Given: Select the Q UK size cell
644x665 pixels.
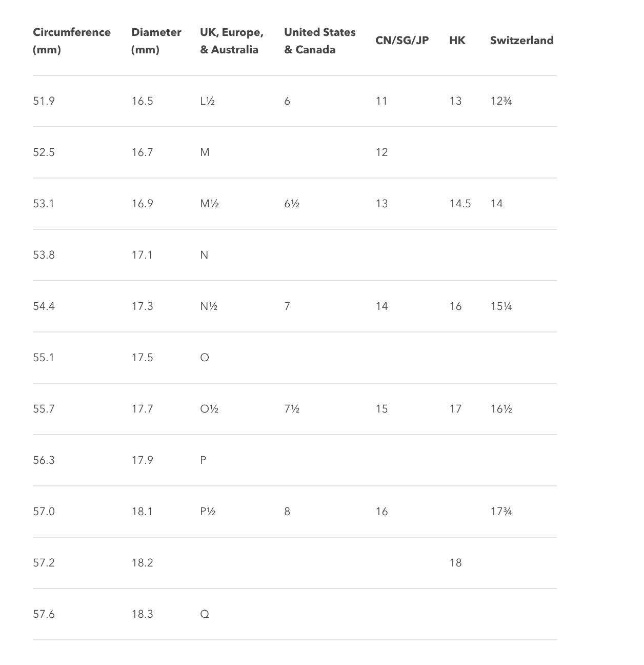Looking at the screenshot, I should 205,614.
